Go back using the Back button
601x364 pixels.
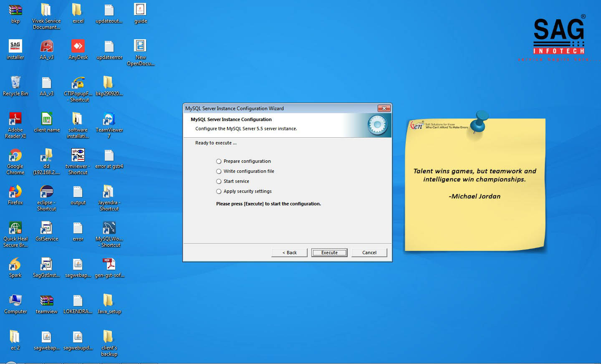click(x=289, y=253)
